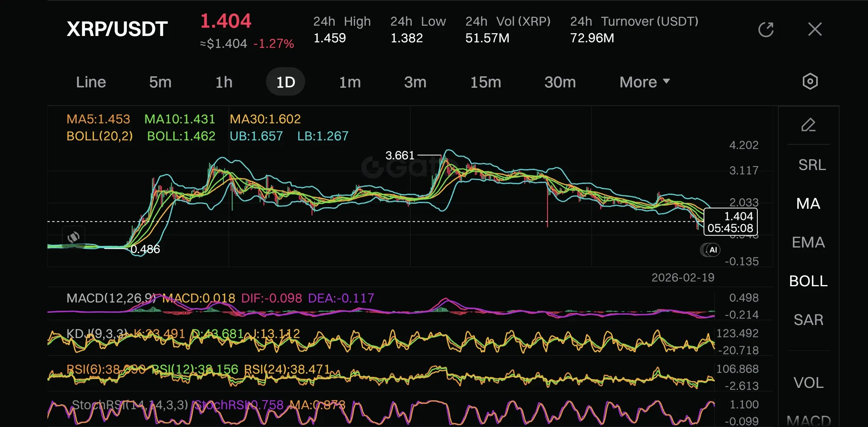
Task: Switch to the 1h timeframe tab
Action: click(224, 82)
